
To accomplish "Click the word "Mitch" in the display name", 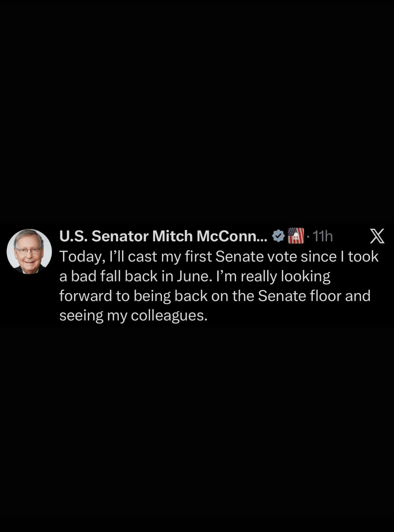I will pyautogui.click(x=173, y=236).
